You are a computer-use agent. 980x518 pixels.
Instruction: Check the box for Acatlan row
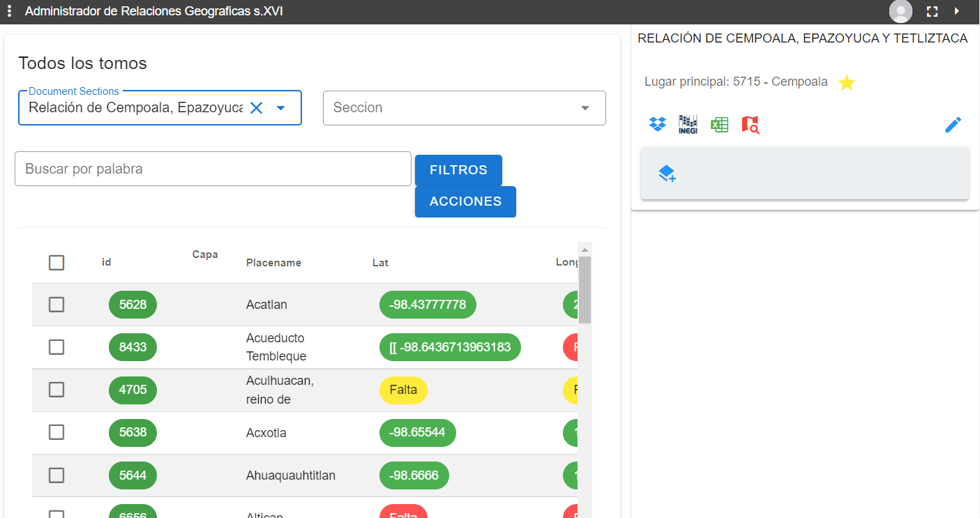pyautogui.click(x=56, y=305)
